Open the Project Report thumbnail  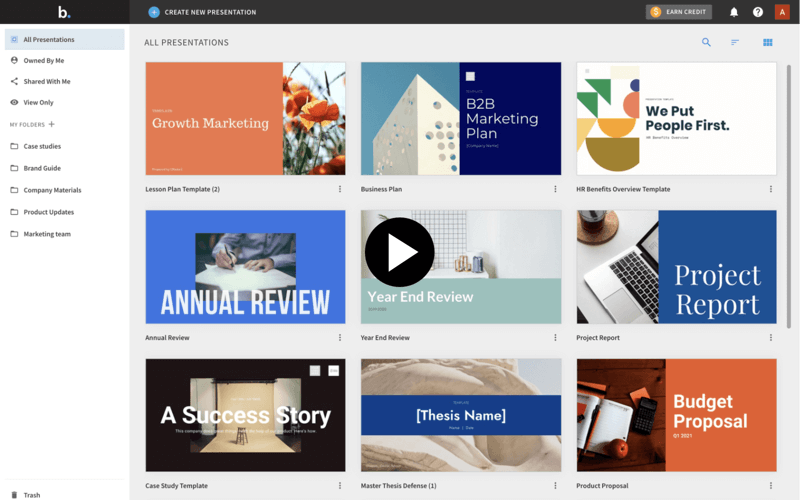pos(677,267)
